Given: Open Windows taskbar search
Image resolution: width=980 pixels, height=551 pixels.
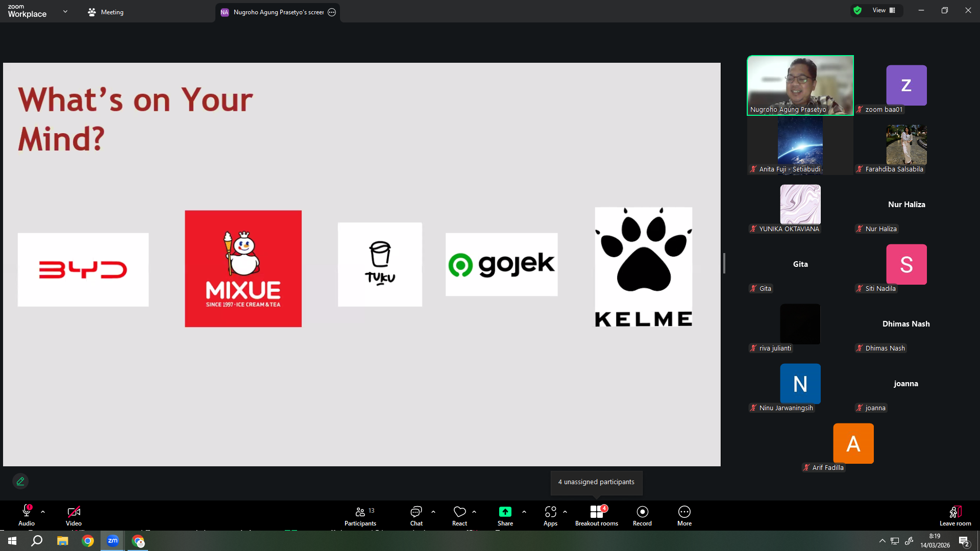Looking at the screenshot, I should (37, 541).
